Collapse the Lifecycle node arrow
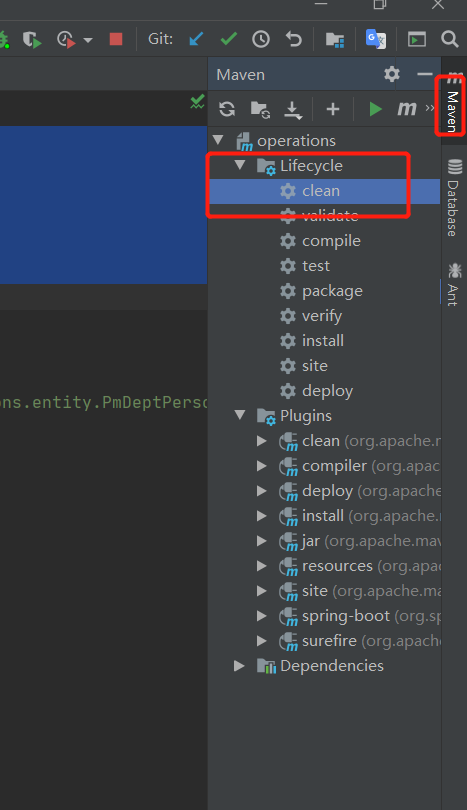The height and width of the screenshot is (810, 467). coord(240,165)
